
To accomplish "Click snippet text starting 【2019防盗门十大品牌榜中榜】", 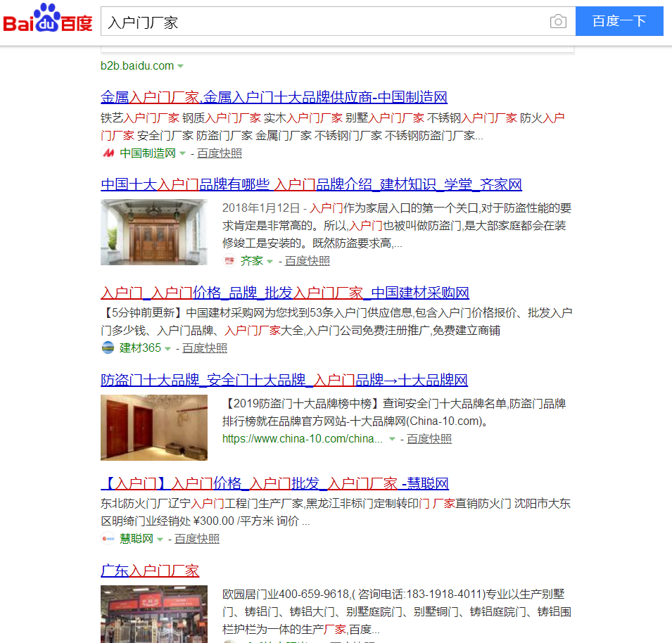I will (x=394, y=412).
